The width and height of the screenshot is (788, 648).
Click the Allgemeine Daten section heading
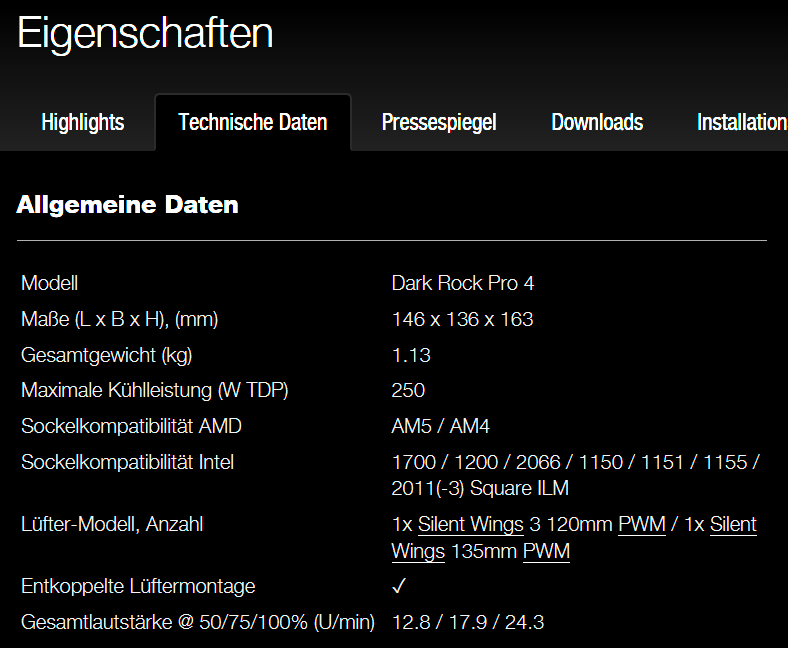[x=128, y=205]
